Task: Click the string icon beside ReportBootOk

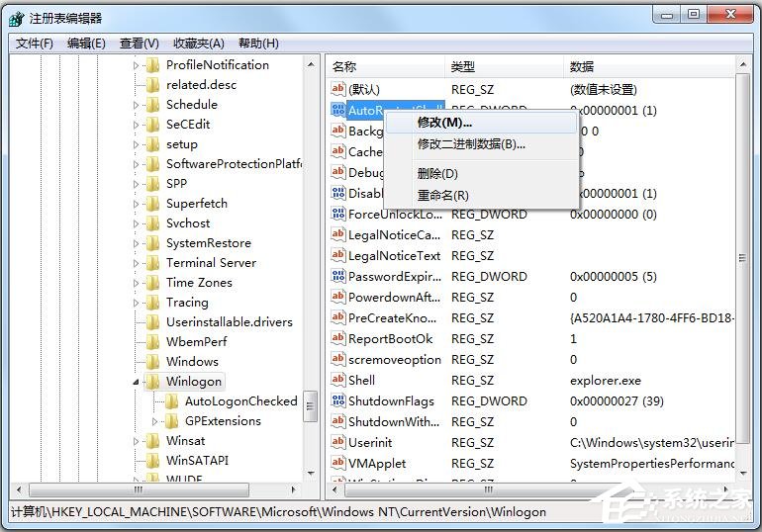Action: point(338,338)
